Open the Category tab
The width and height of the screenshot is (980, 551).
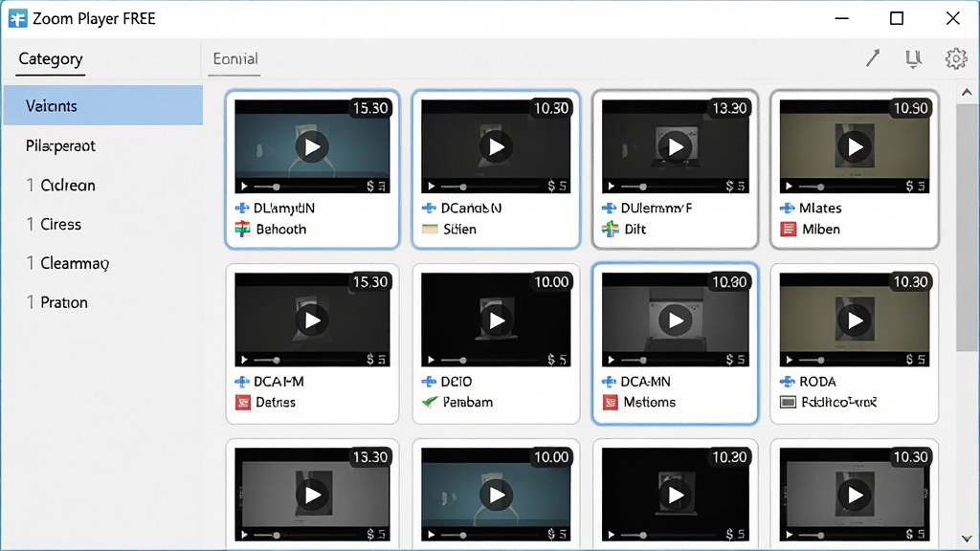click(x=51, y=58)
